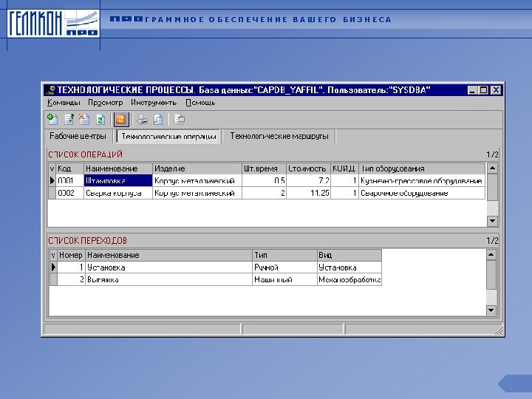532x399 pixels.
Task: Click up arrow of transitions list scrollbar
Action: tap(491, 255)
